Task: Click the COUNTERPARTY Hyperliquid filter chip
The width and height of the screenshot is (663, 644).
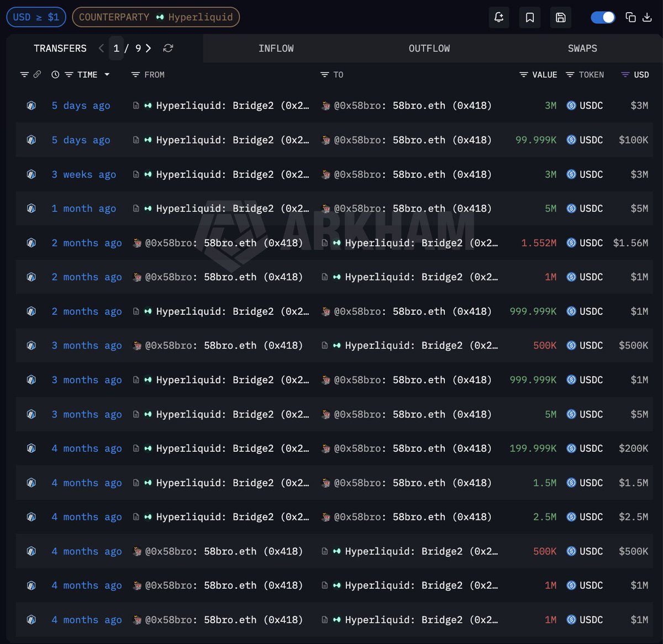Action: click(x=156, y=17)
